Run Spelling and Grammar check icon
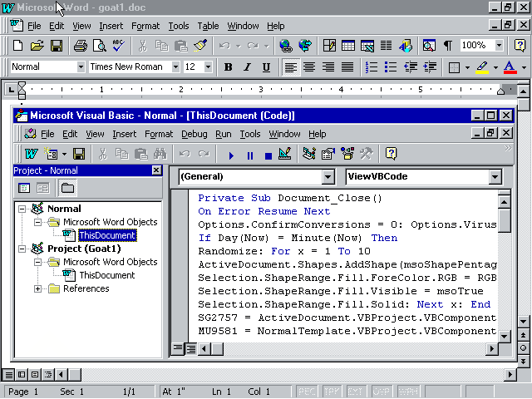Image resolution: width=532 pixels, height=399 pixels. (118, 45)
